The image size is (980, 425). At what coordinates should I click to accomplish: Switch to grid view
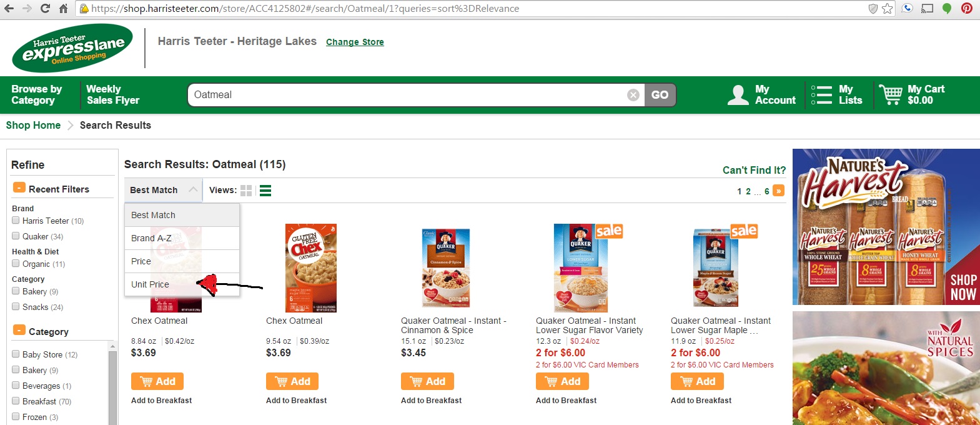click(x=246, y=191)
